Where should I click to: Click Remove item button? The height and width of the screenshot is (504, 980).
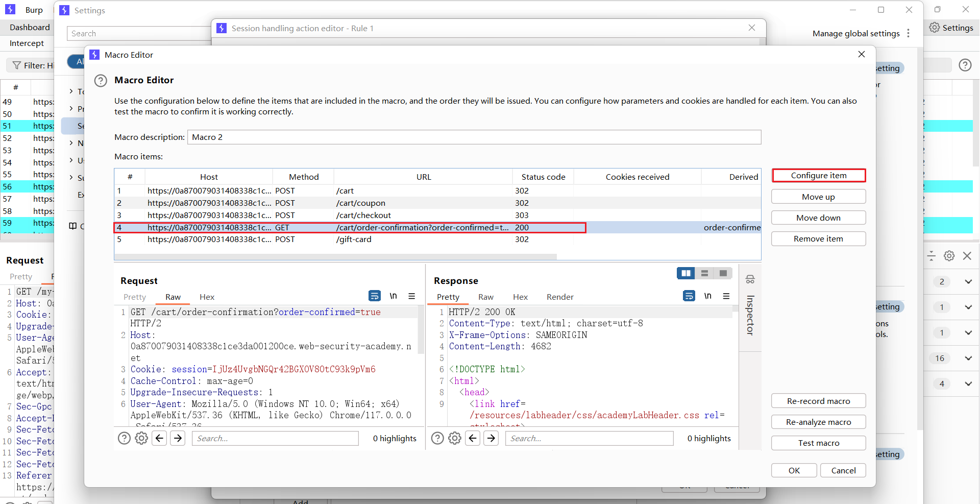[818, 238]
